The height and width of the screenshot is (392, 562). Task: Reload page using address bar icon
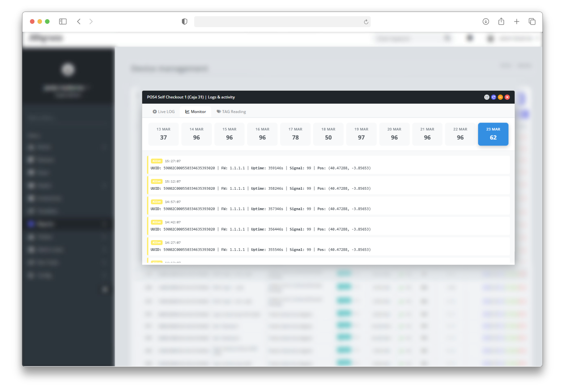point(366,22)
